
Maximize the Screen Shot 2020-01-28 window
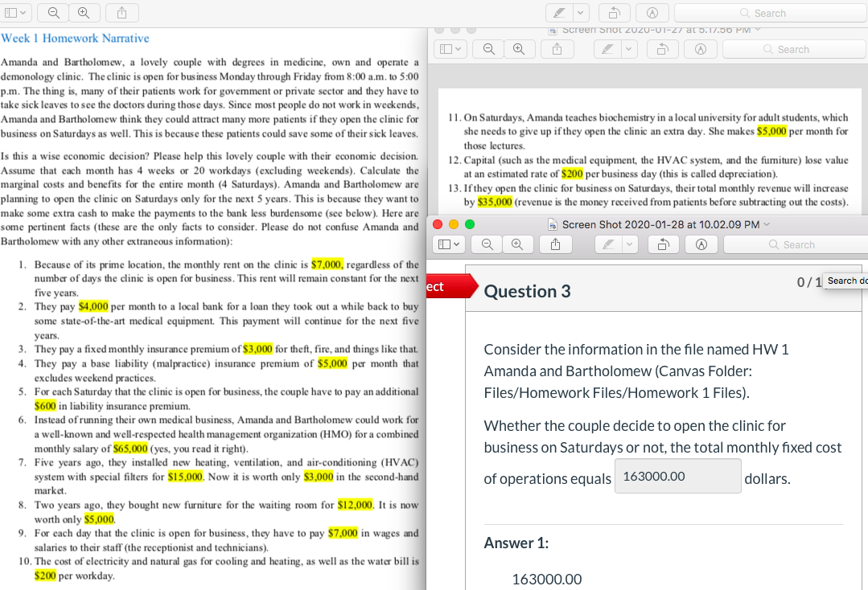[x=470, y=224]
